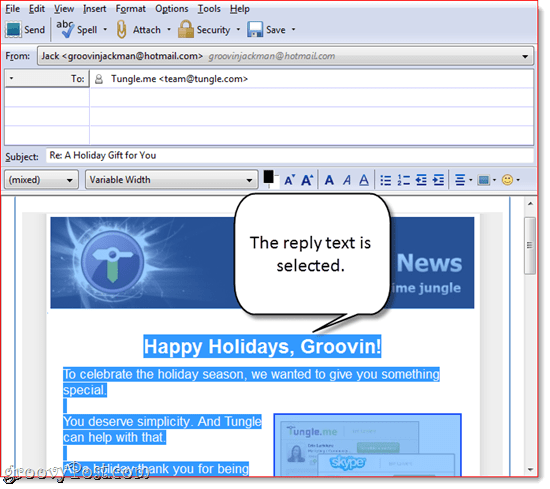Expand the Attach dropdown arrow
Screen dimensions: 550x489
tap(169, 30)
